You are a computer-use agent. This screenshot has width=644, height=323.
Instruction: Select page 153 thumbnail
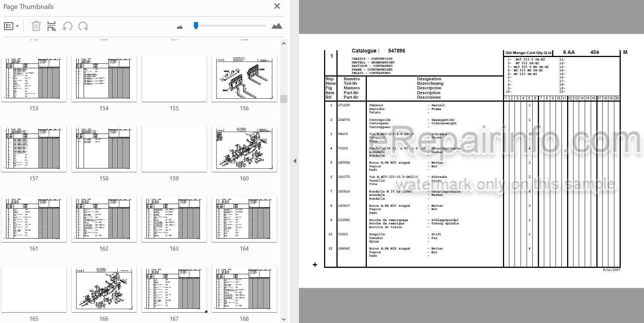point(34,78)
